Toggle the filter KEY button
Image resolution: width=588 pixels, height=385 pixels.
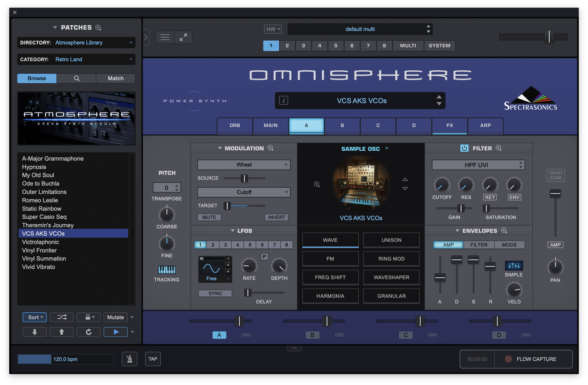pos(490,197)
